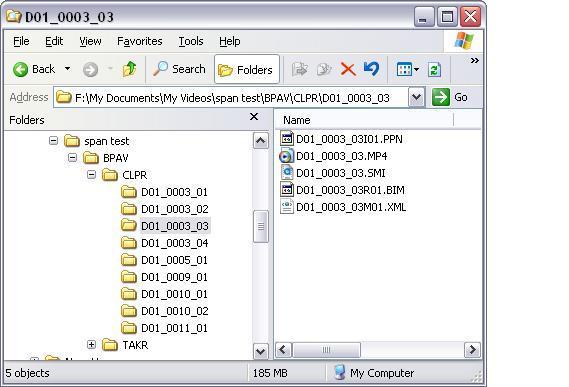This screenshot has width=569, height=387.
Task: Expand the TAKR folder node
Action: click(x=91, y=345)
